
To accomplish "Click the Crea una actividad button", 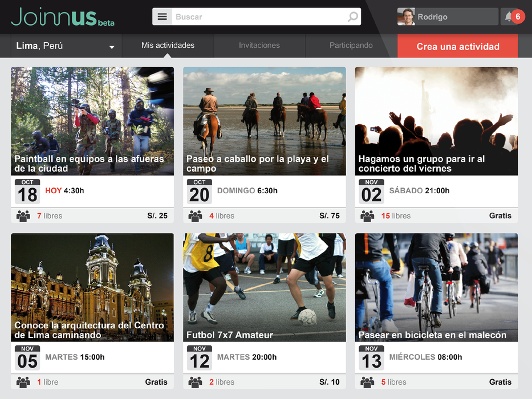I will 458,46.
